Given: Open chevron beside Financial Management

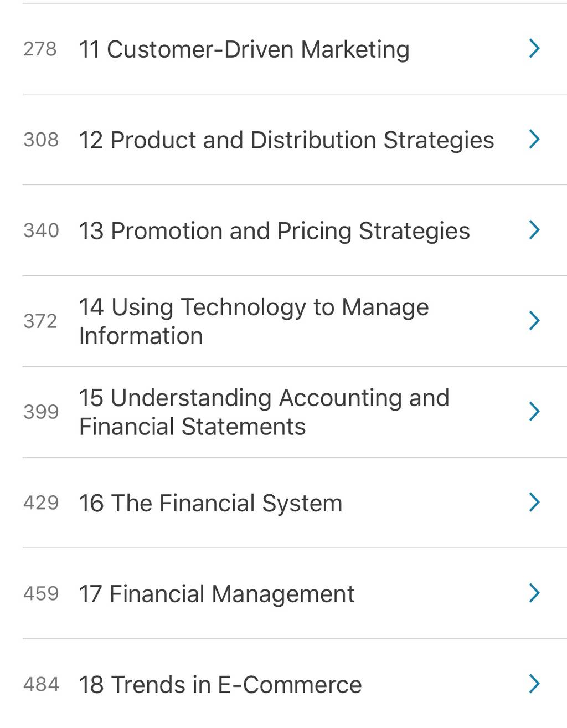Looking at the screenshot, I should pos(534,593).
